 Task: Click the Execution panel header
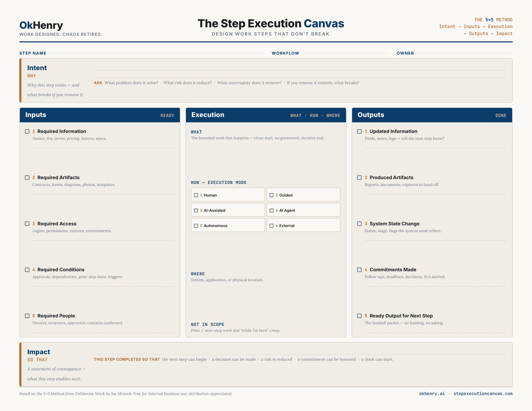coord(266,115)
